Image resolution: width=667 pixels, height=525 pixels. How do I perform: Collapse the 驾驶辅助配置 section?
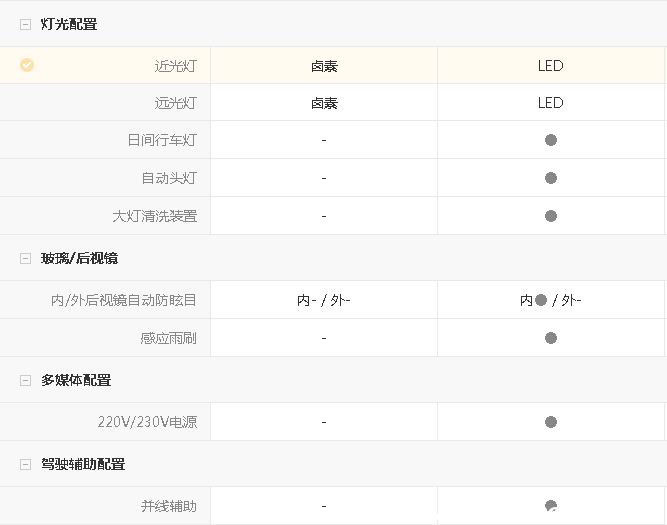point(25,464)
